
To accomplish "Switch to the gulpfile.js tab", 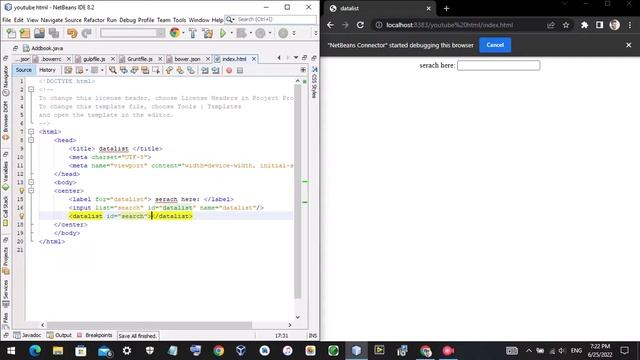I will (94, 59).
